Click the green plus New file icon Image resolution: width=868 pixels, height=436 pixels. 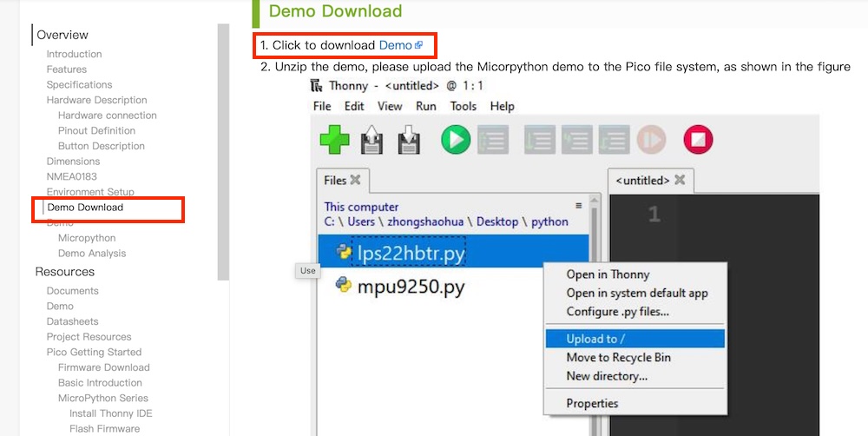point(335,139)
